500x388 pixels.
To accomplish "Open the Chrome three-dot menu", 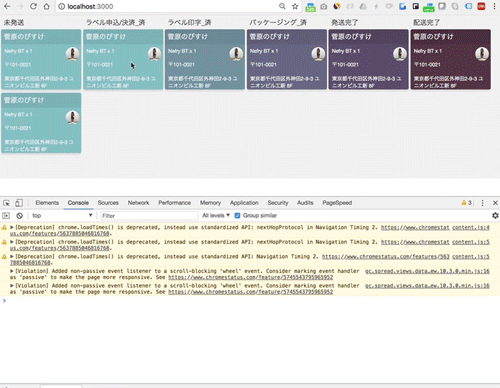I will click(494, 6).
